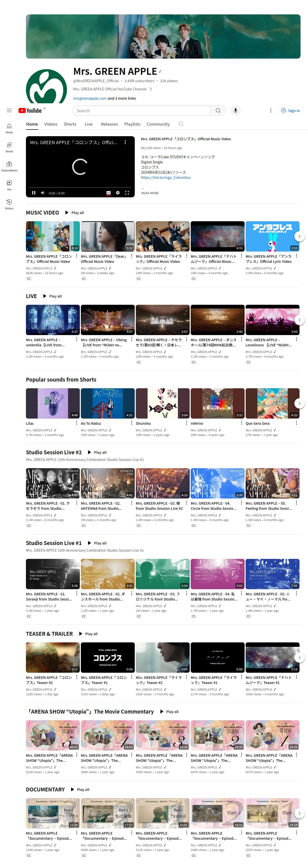308x868 pixels.
Task: Open the channel avatar logo
Action: [46, 86]
